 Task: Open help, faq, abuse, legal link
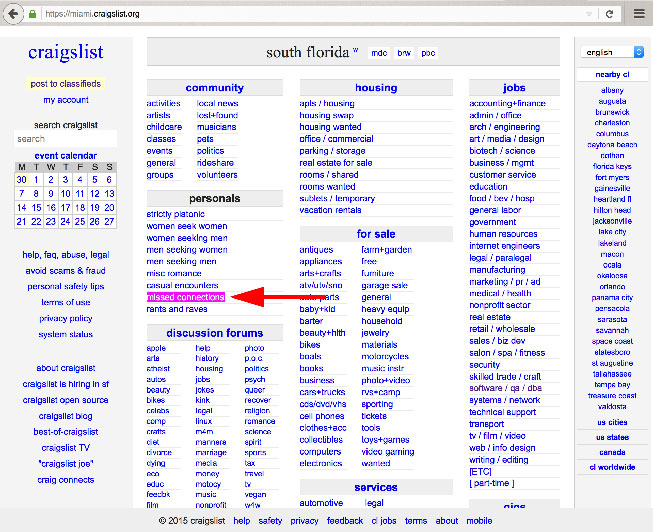pyautogui.click(x=66, y=255)
